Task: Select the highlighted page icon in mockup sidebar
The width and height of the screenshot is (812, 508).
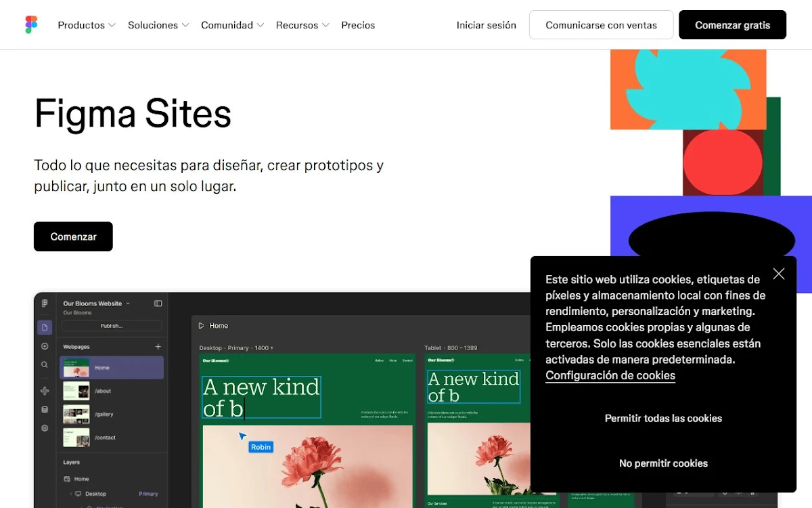Action: point(45,328)
